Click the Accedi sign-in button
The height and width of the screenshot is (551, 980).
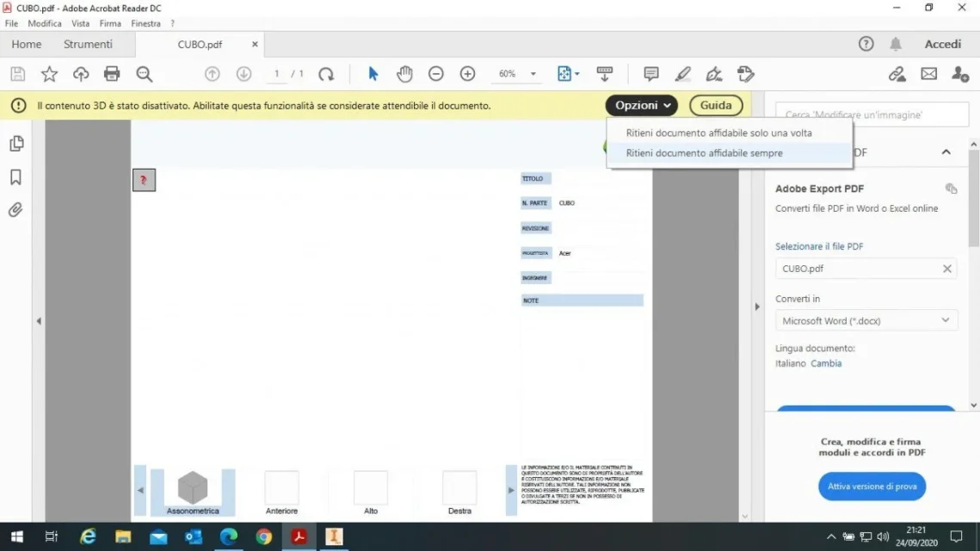(942, 44)
